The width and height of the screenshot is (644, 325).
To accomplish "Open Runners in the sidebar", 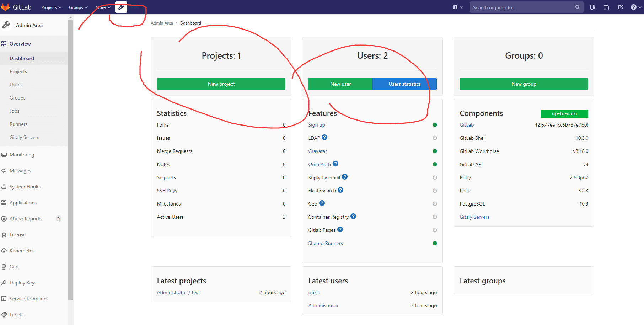I will [x=18, y=124].
